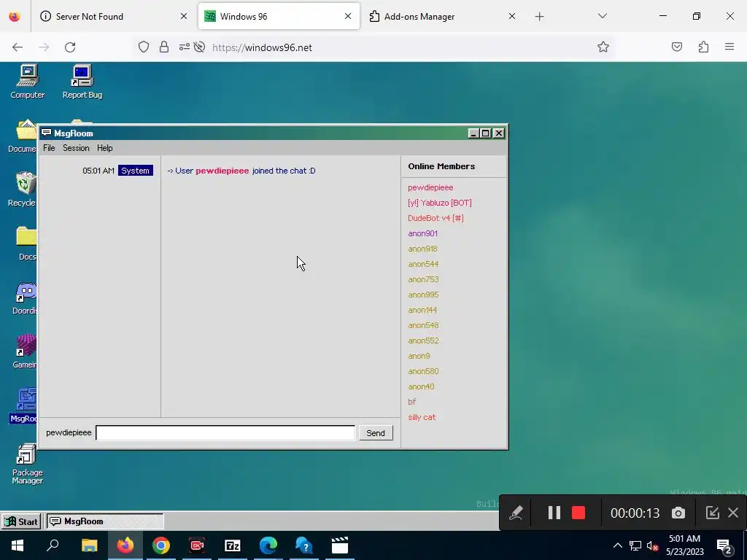This screenshot has height=560, width=747.
Task: Reload the current page
Action: tap(70, 47)
